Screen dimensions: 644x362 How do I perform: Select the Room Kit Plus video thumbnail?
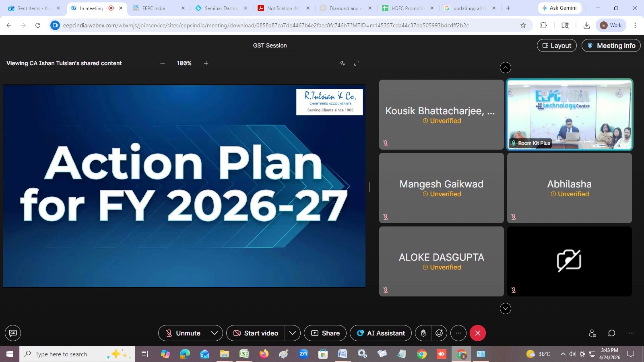pos(569,115)
